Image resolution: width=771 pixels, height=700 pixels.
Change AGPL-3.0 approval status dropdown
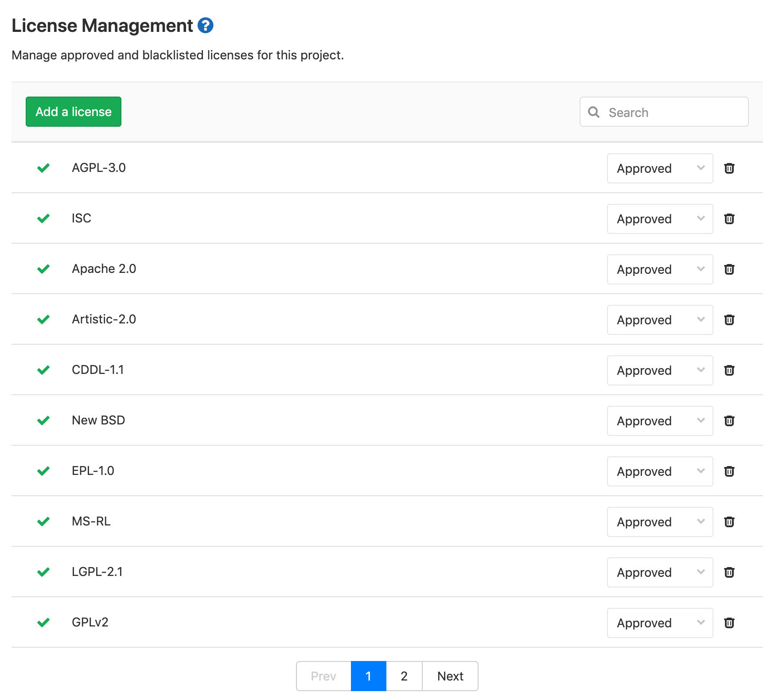coord(659,168)
